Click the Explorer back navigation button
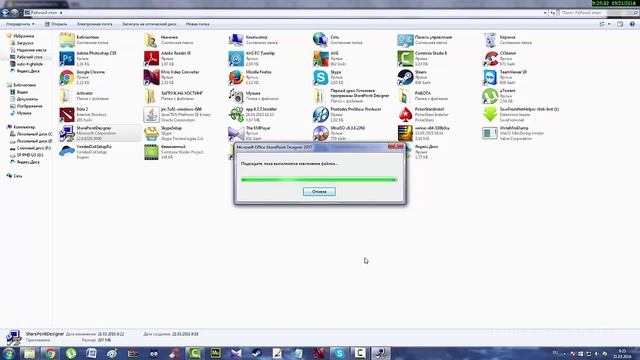The width and height of the screenshot is (640, 360). click(x=5, y=13)
